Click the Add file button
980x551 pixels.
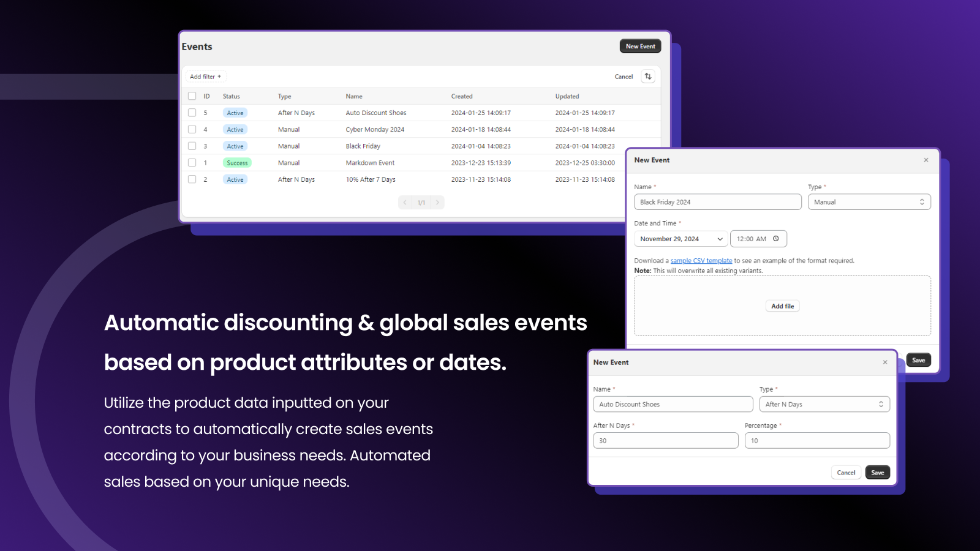click(x=782, y=305)
